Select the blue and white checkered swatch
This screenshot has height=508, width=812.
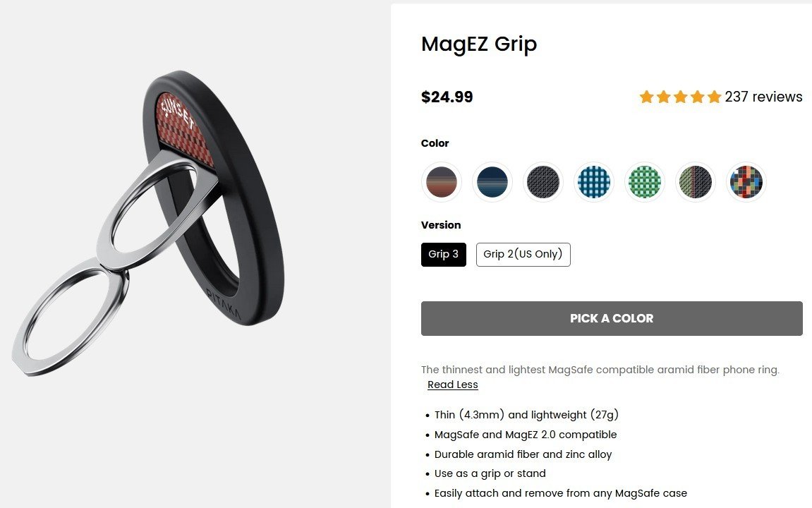pos(593,182)
